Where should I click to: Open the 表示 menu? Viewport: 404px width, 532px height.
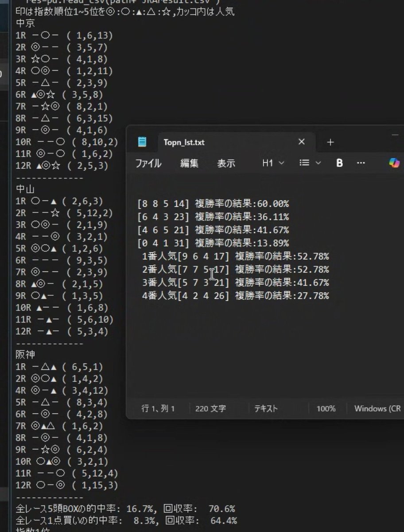226,163
